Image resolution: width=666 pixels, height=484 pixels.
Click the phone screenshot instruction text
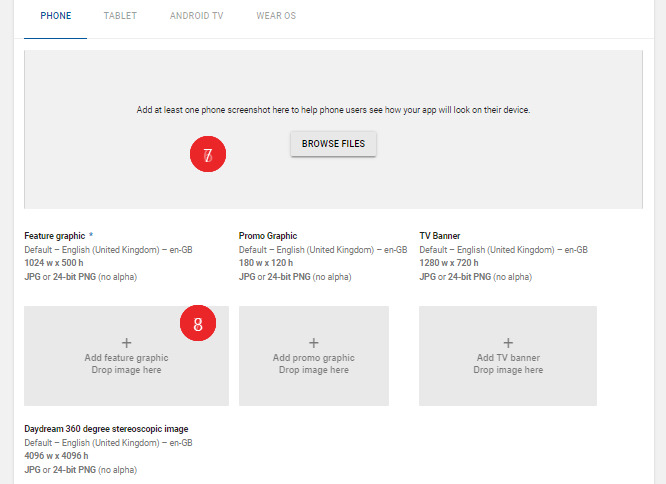coord(333,110)
